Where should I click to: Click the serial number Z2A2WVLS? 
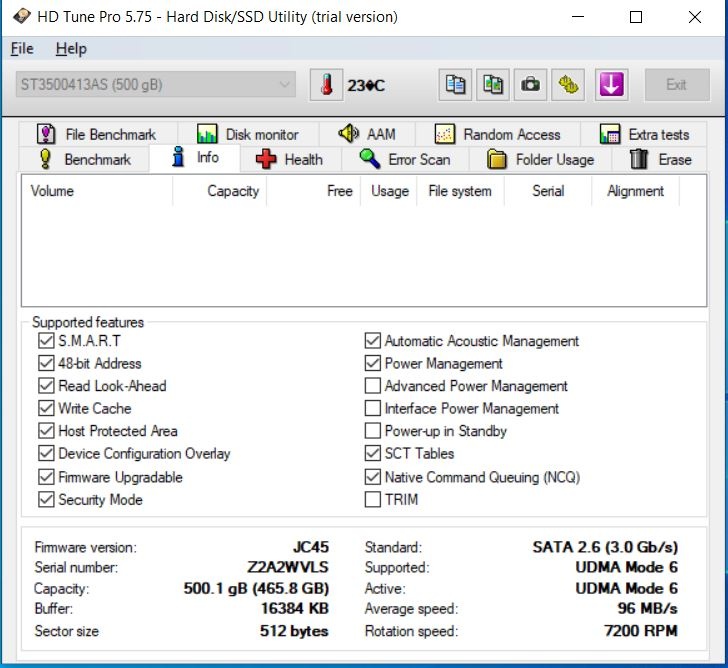pos(288,567)
